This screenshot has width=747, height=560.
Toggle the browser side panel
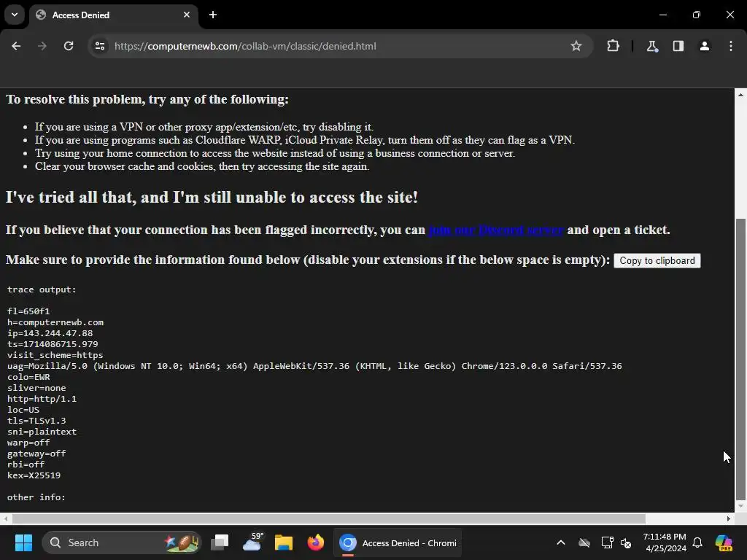click(x=678, y=46)
